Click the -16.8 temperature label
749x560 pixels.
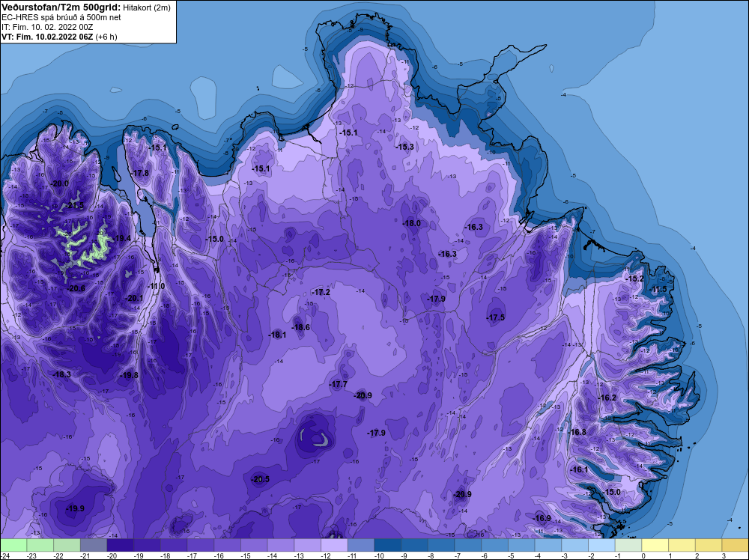tap(577, 432)
